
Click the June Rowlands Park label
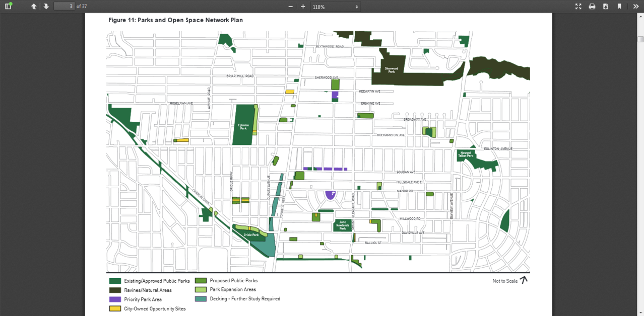(342, 225)
